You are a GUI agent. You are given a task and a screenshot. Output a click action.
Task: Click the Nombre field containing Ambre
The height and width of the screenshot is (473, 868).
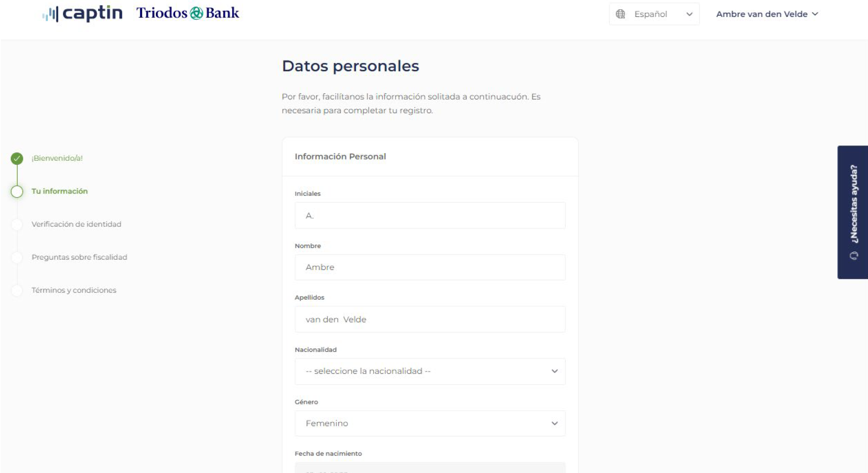click(430, 267)
